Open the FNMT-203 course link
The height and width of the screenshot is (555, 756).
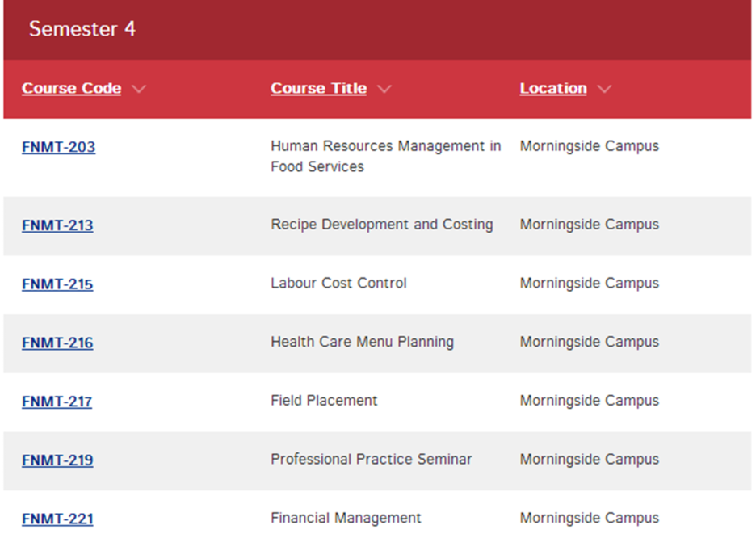pos(58,146)
